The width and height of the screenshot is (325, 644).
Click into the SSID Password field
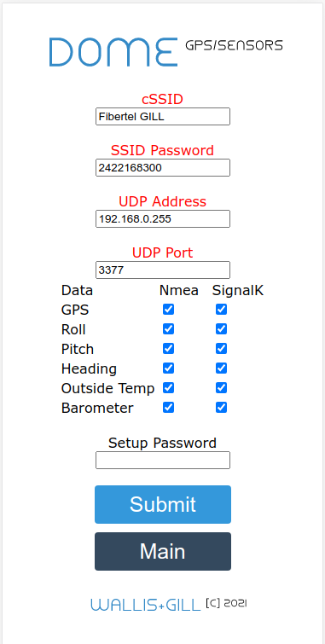coord(163,167)
